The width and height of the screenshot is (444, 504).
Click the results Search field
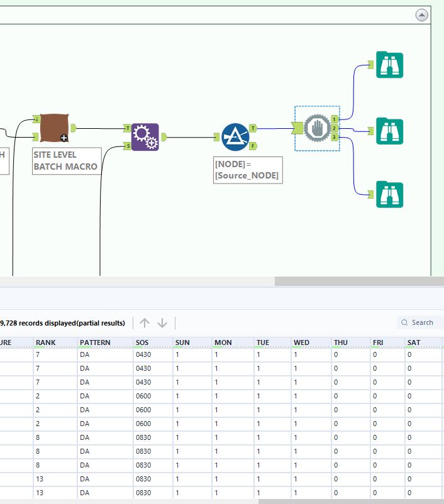coord(423,322)
